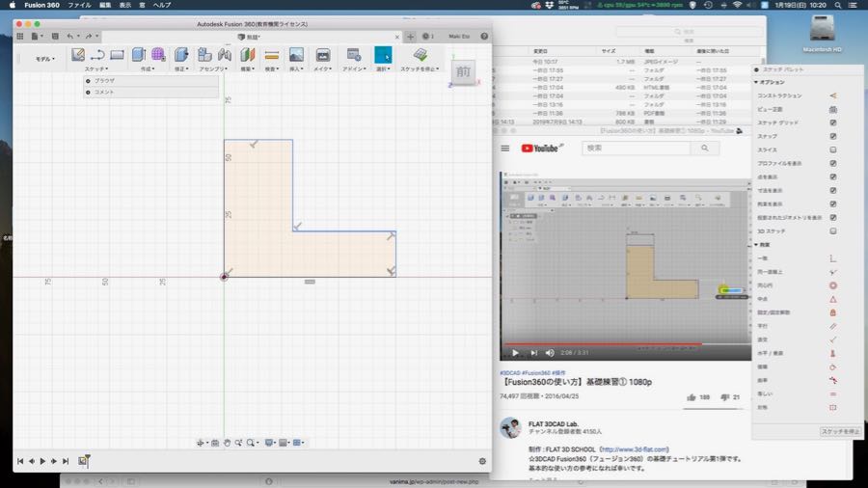Screen dimensions: 868x488
Task: Select the Extrude tool in Create group
Action: 138,54
